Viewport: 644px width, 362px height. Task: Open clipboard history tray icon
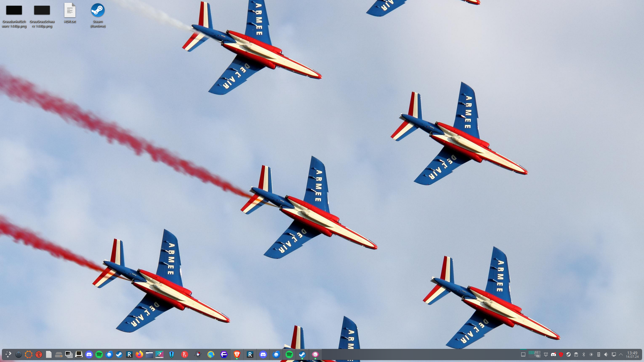[576, 354]
